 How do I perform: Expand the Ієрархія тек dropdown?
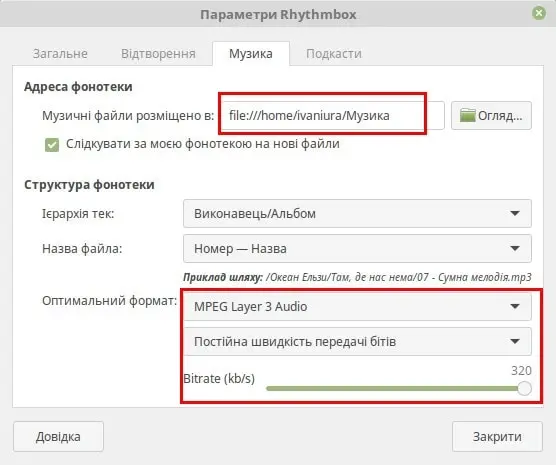coord(357,214)
